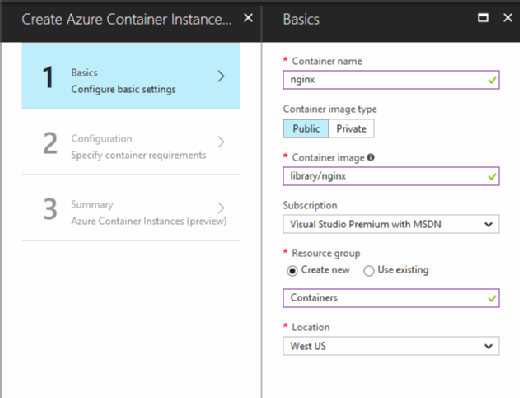Open step 3 Summary
Viewport: 520px width, 398px height.
(x=131, y=208)
